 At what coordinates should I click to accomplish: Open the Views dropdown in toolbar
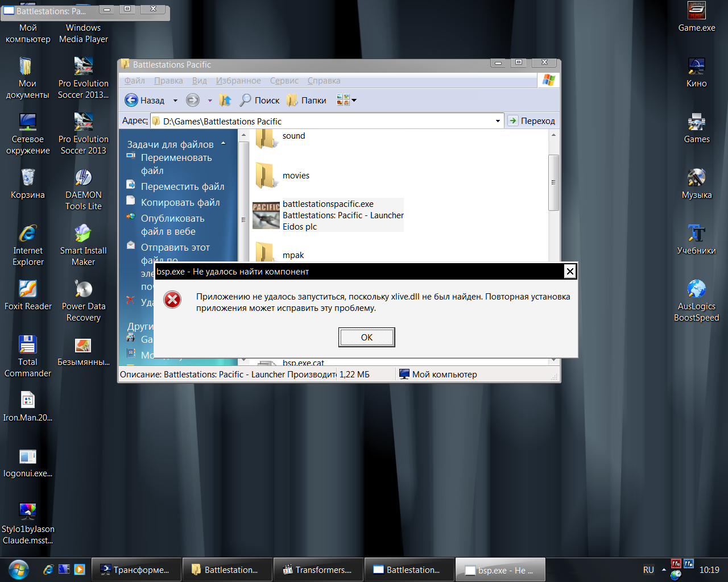(x=346, y=100)
